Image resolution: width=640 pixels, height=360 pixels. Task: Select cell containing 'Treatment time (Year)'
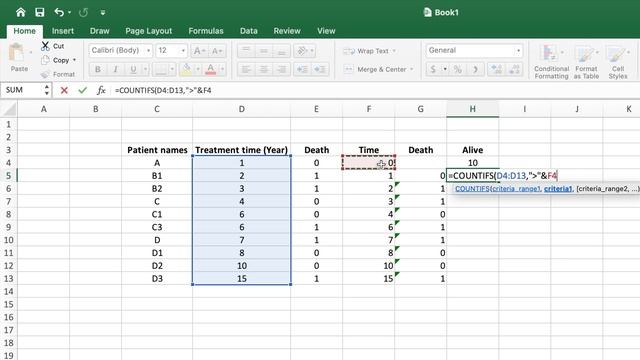242,150
